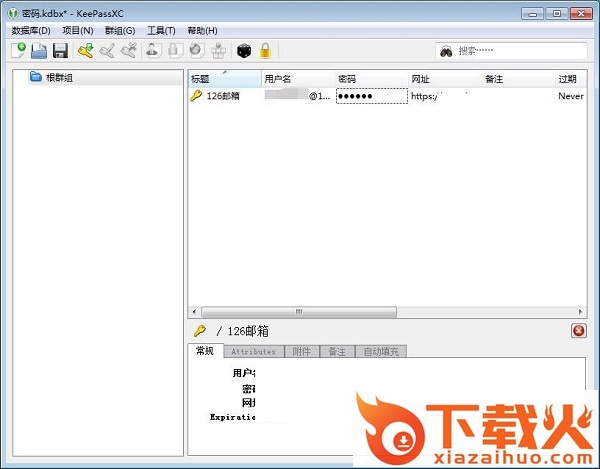Click the scrollbar left arrow
The height and width of the screenshot is (469, 600).
[194, 312]
